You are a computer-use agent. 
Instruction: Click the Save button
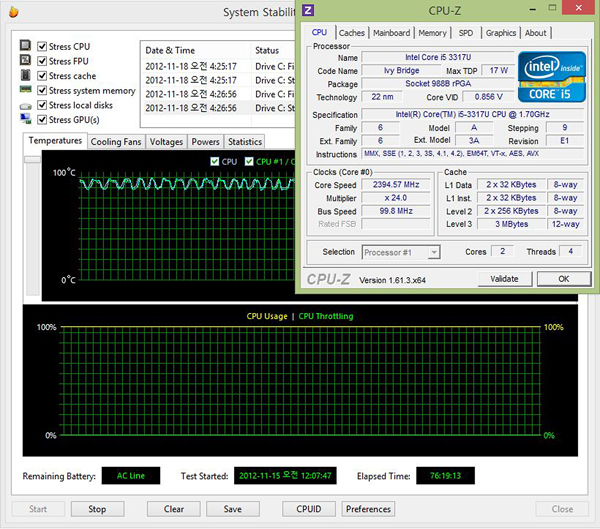click(x=233, y=509)
